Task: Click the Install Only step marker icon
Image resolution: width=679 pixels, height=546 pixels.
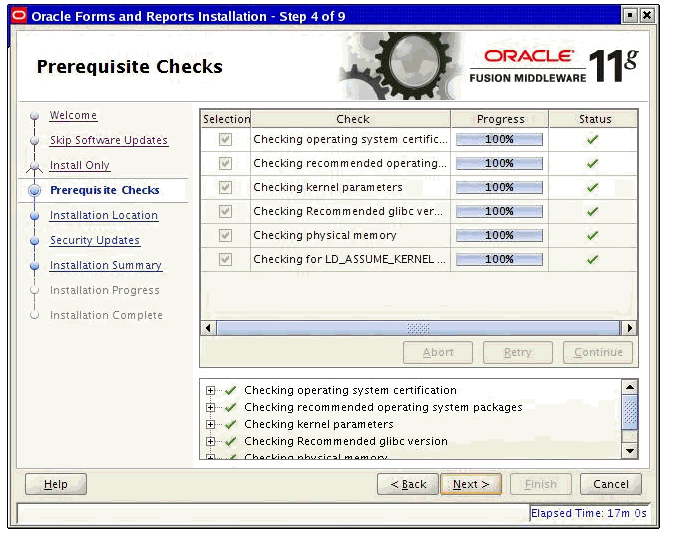Action: [35, 167]
